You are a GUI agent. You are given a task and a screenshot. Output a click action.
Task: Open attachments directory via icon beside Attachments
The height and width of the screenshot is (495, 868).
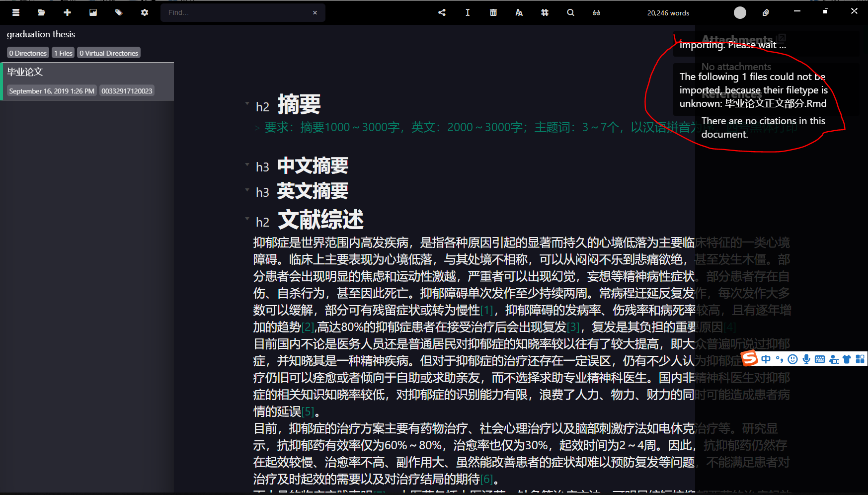point(782,37)
